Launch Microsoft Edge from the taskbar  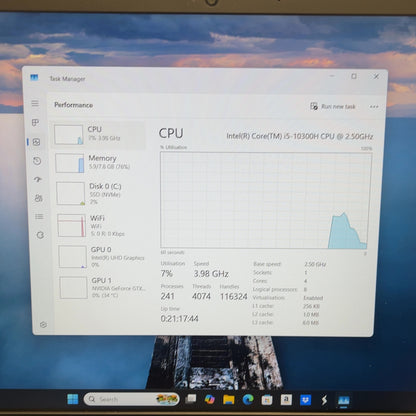click(x=248, y=399)
